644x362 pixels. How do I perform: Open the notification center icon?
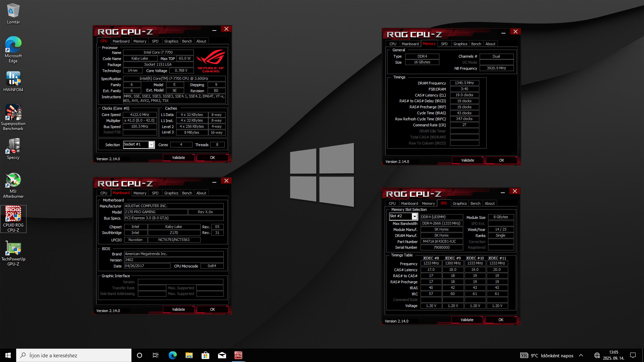coord(633,355)
